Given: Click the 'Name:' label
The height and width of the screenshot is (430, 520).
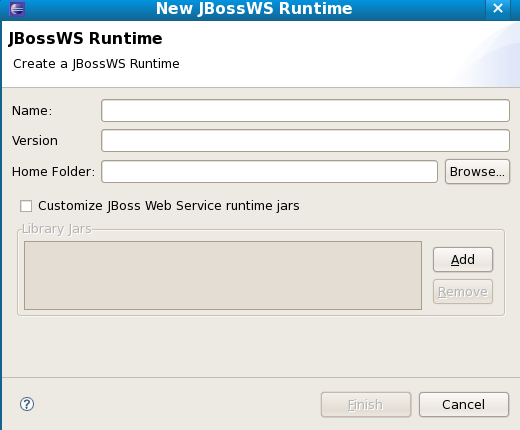Looking at the screenshot, I should pos(32,111).
